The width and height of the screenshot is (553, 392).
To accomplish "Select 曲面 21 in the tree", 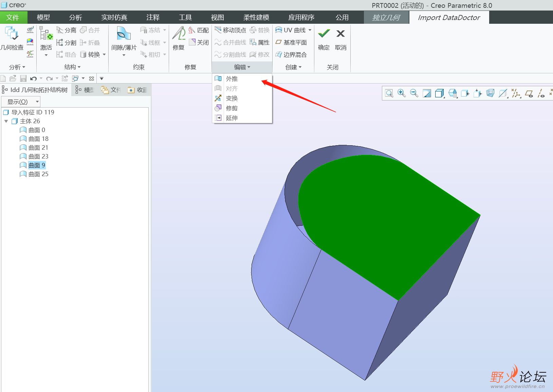I will [34, 148].
